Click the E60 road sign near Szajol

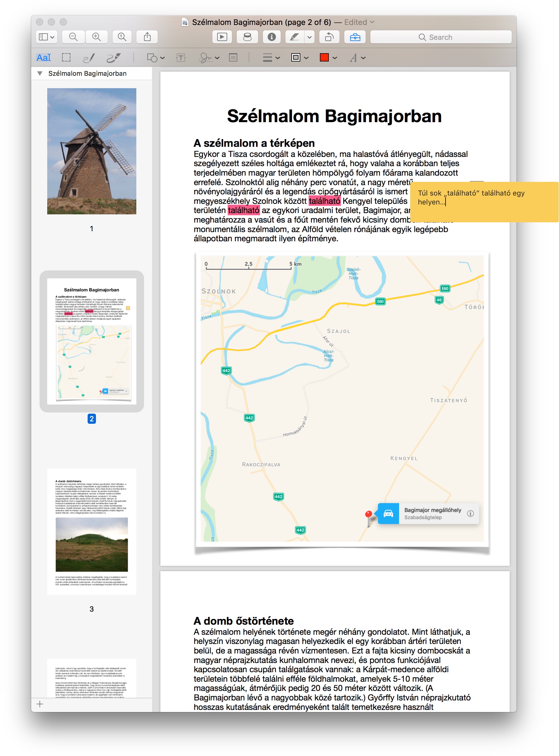380,301
